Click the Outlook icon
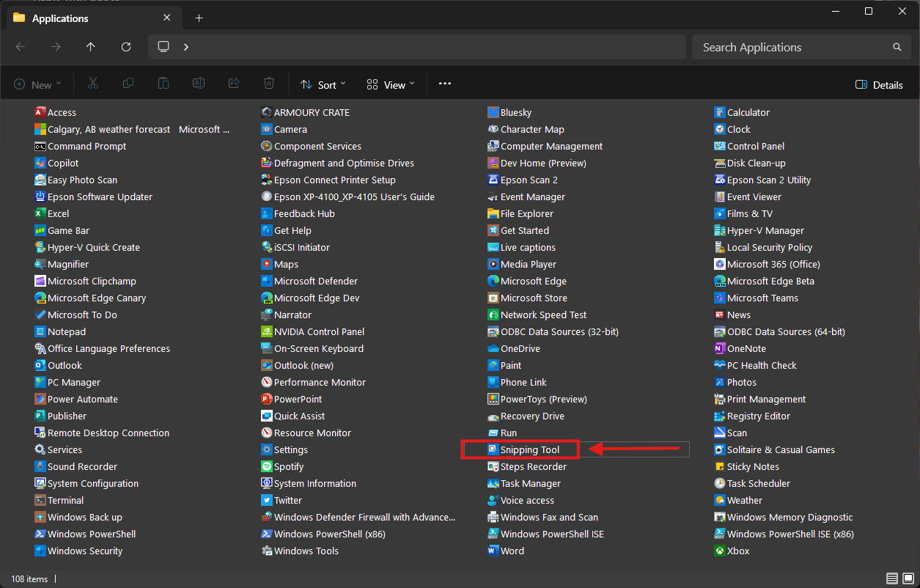Image resolution: width=920 pixels, height=588 pixels. coord(41,365)
